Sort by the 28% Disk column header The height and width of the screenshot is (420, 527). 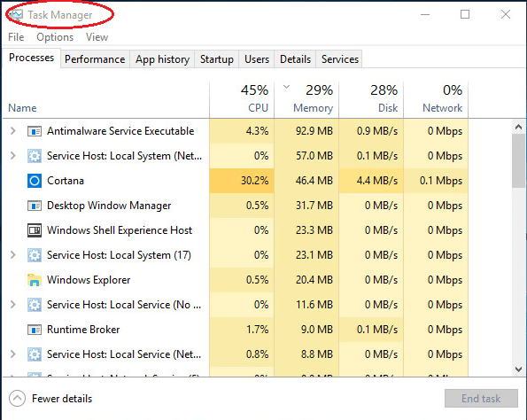371,100
